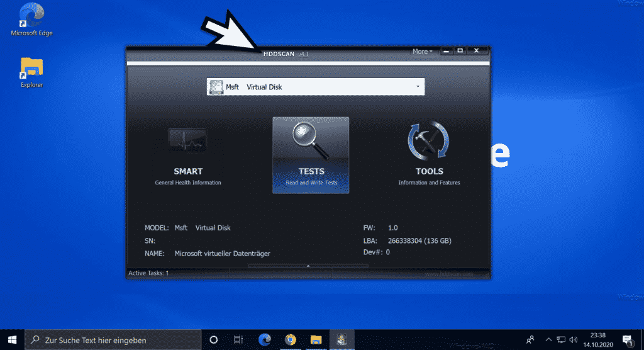Maximize the HDDScan window
This screenshot has width=644, height=350.
click(x=460, y=51)
